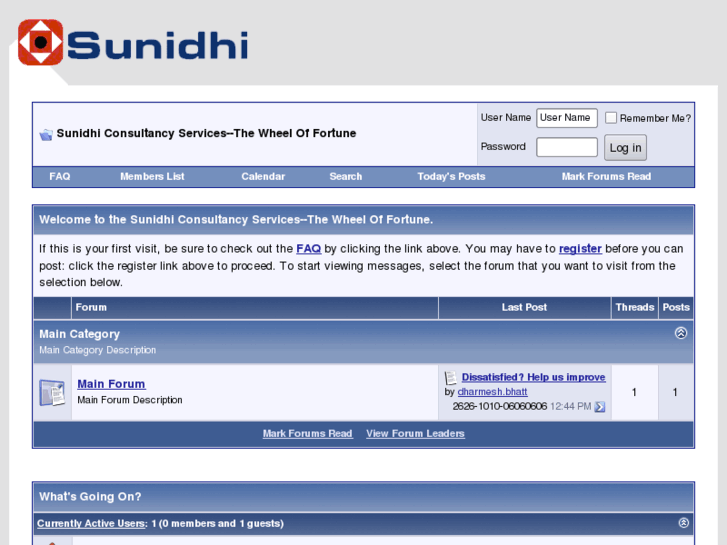The image size is (727, 545).
Task: Click the Main Category heading text
Action: click(x=79, y=334)
